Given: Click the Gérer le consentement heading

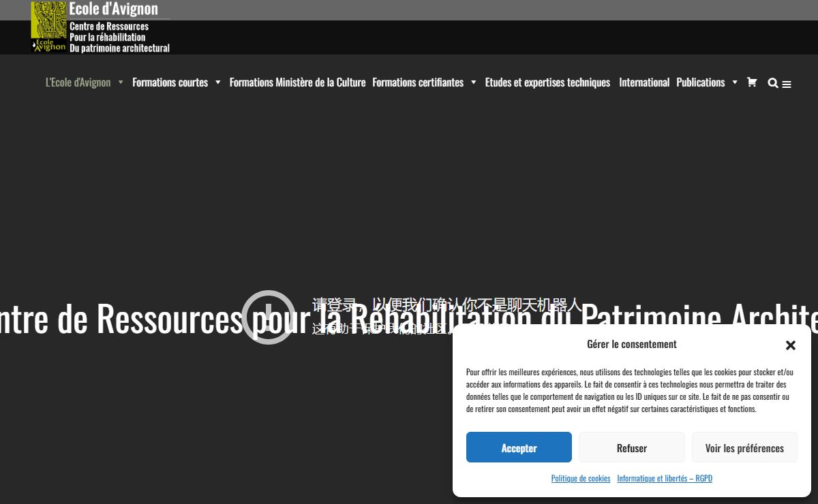Looking at the screenshot, I should click(x=632, y=345).
